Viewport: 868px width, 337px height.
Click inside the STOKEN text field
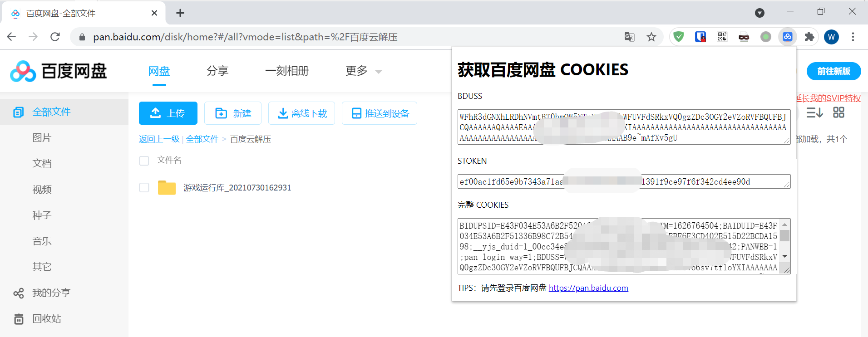point(624,181)
